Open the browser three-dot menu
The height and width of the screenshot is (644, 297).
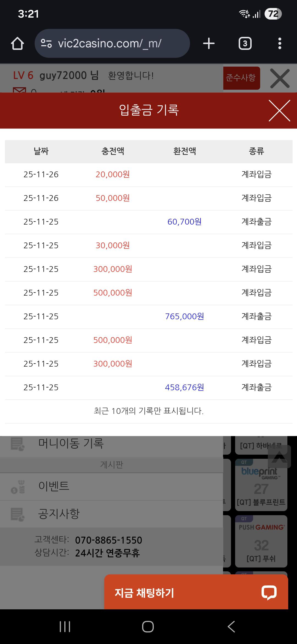pyautogui.click(x=280, y=43)
